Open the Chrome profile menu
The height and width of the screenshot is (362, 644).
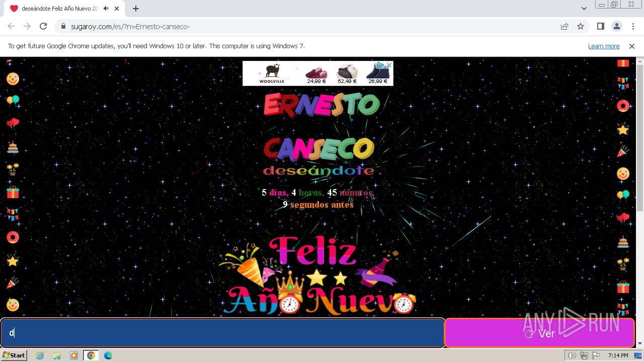click(x=616, y=27)
